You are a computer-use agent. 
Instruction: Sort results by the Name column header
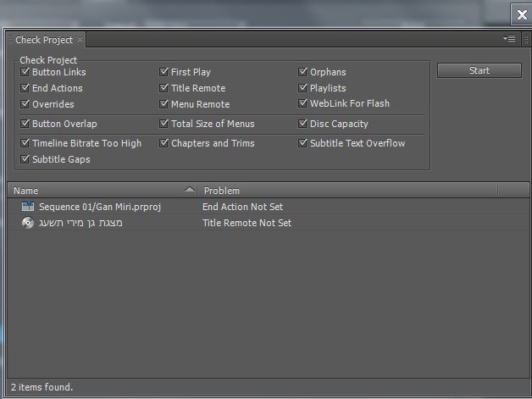103,191
